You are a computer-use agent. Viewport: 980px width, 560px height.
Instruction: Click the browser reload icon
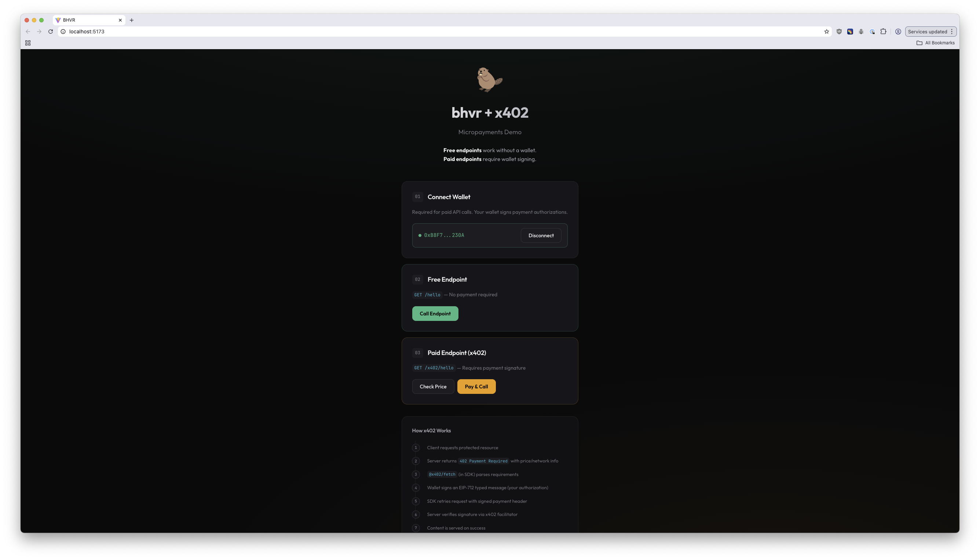coord(50,32)
